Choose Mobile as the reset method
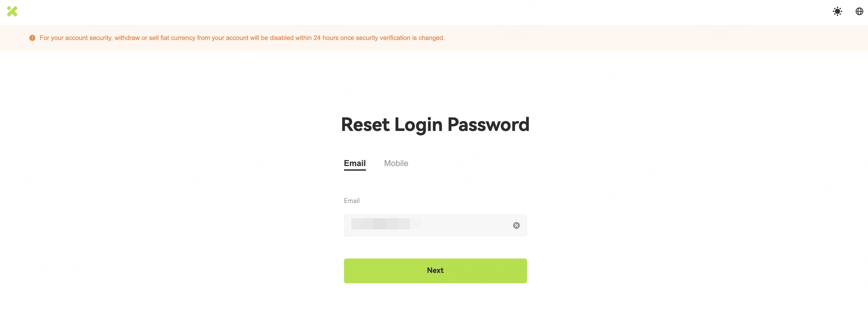This screenshot has width=868, height=315. tap(396, 163)
